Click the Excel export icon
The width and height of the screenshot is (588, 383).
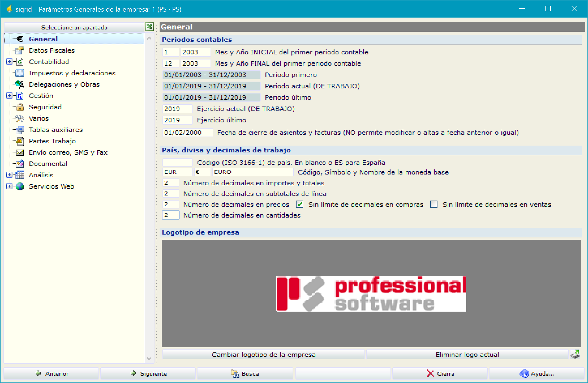149,27
